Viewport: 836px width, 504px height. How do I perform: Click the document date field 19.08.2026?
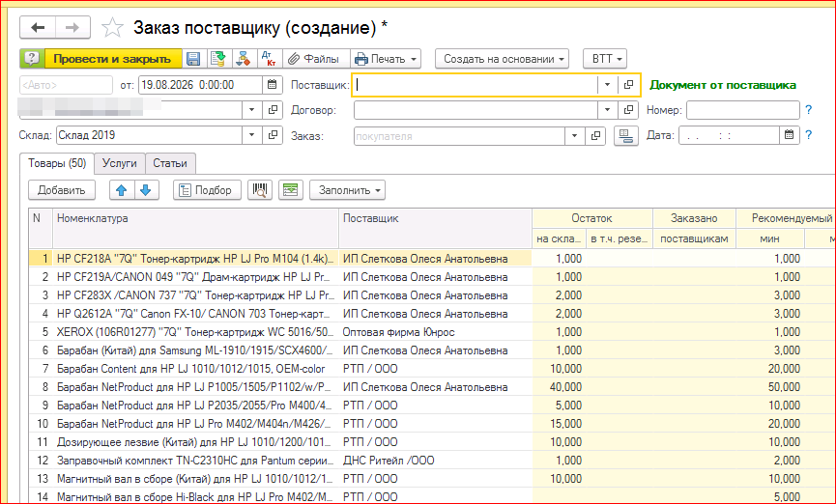[x=200, y=85]
